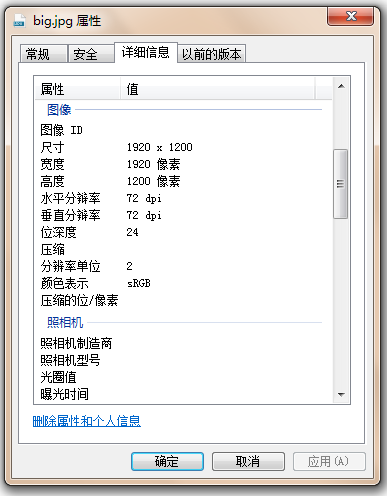Open the 以前的版本 tab
This screenshot has height=496, width=387.
(212, 54)
